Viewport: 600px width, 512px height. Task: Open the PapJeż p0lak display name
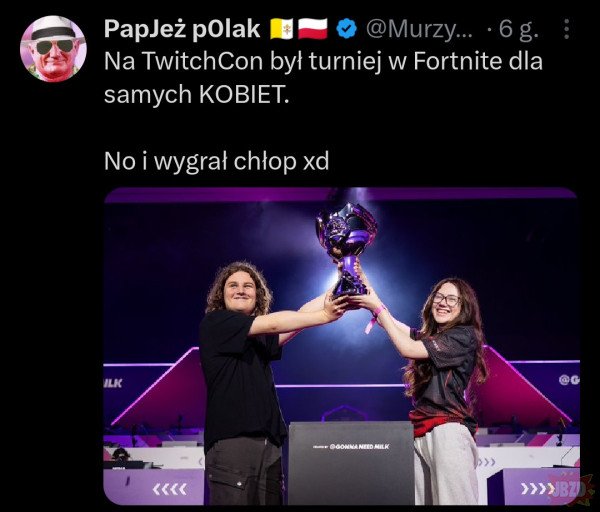182,29
